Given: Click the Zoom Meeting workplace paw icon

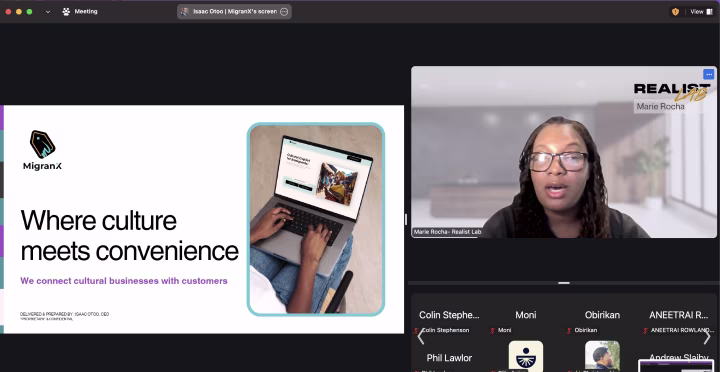Looking at the screenshot, I should (66, 11).
